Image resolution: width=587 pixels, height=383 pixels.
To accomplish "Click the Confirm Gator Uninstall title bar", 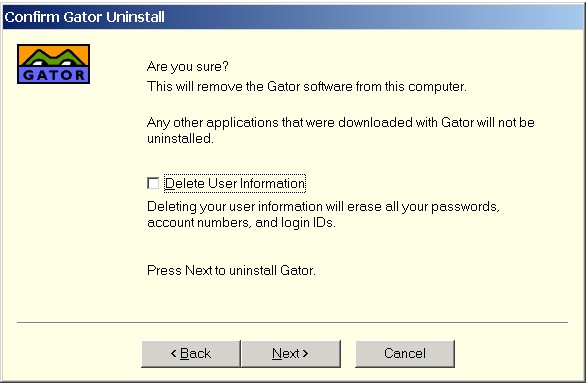I will pos(293,17).
